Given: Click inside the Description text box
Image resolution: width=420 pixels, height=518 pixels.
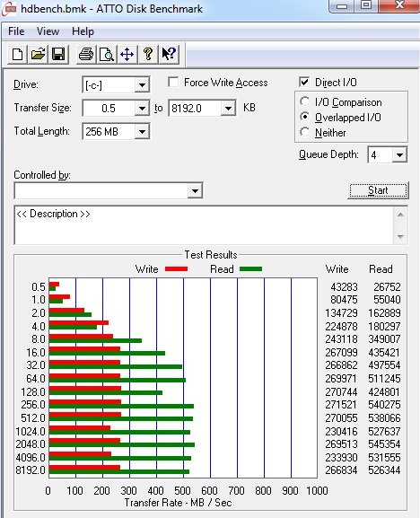Looking at the screenshot, I should (204, 225).
